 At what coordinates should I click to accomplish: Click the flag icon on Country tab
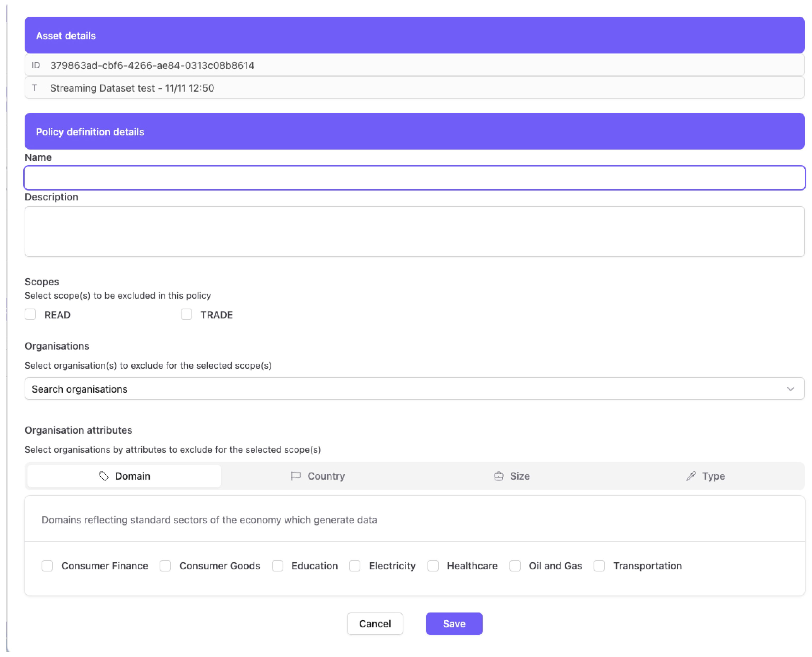point(296,476)
